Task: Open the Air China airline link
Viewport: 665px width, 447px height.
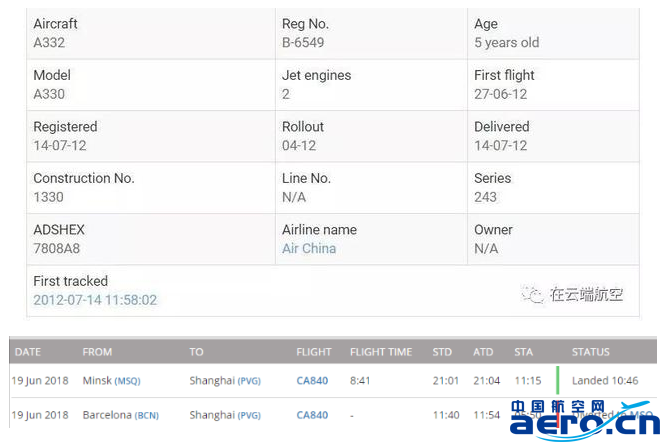Action: tap(309, 249)
